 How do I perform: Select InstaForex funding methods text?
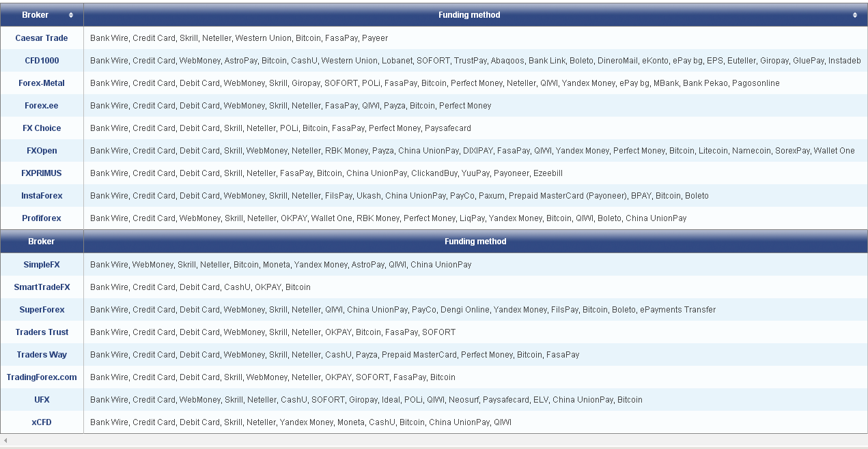tap(400, 196)
